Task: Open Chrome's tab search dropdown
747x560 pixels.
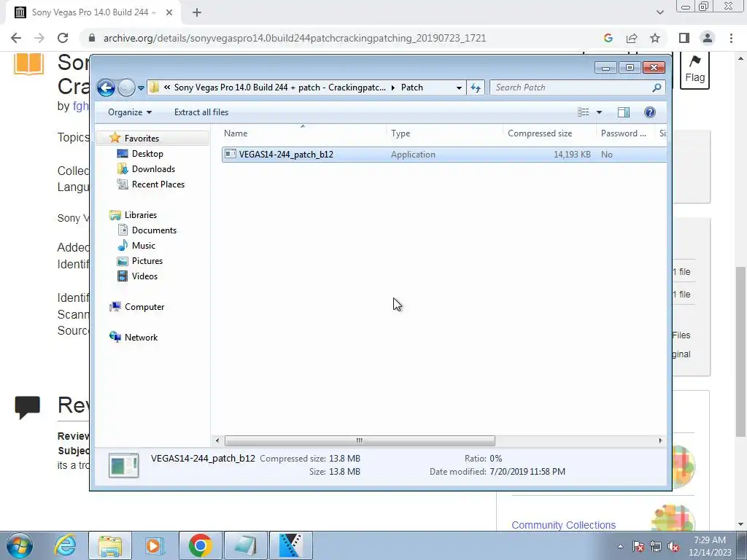Action: [659, 12]
